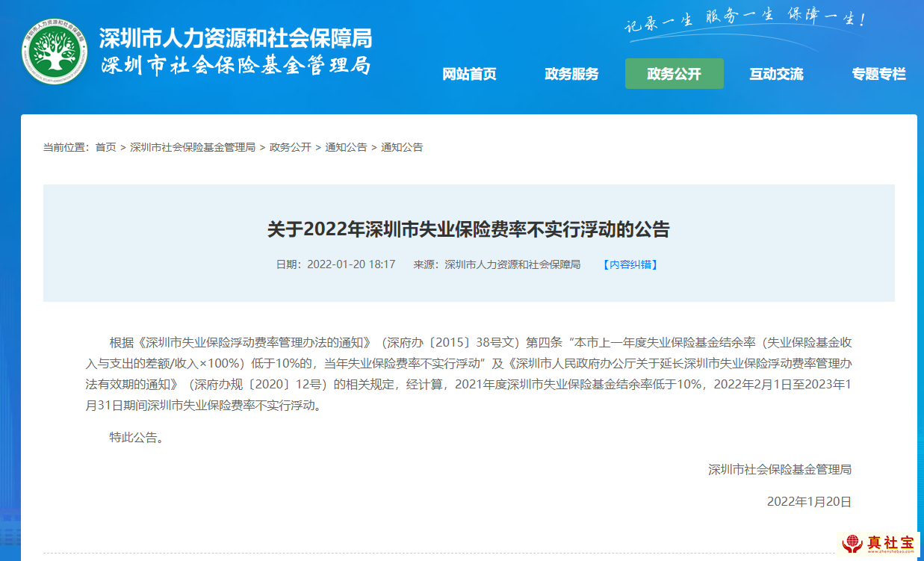Click the article title about 失业保险费率
This screenshot has height=561, width=924.
(468, 229)
